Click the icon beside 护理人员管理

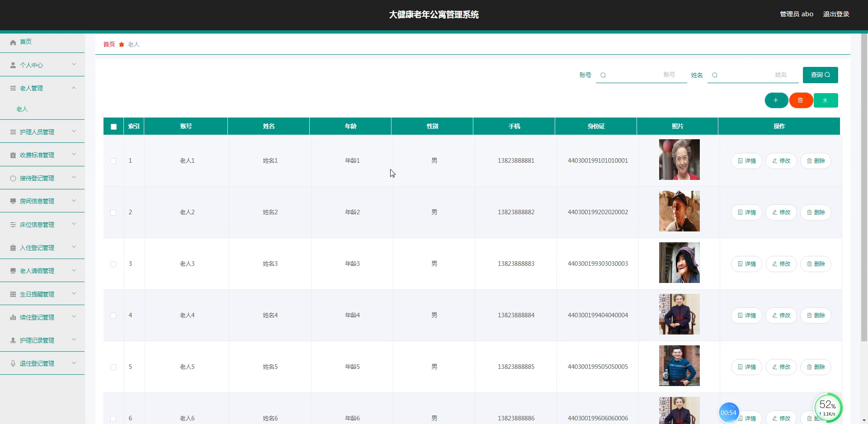(x=13, y=132)
